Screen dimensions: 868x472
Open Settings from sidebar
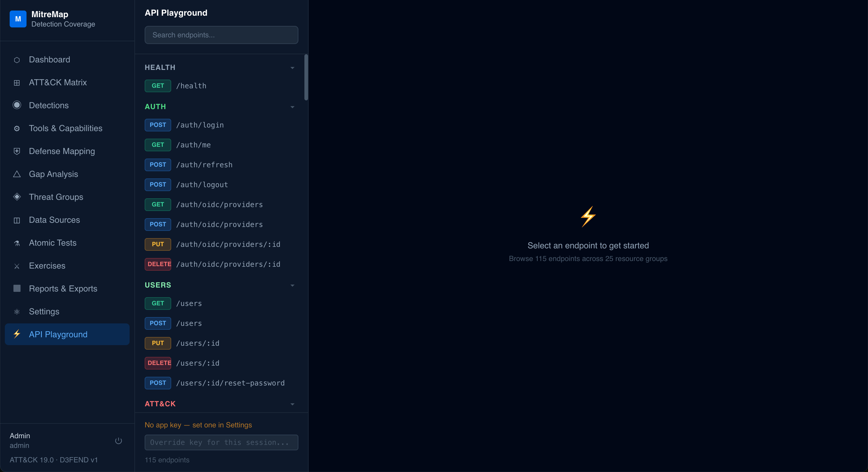pos(67,312)
